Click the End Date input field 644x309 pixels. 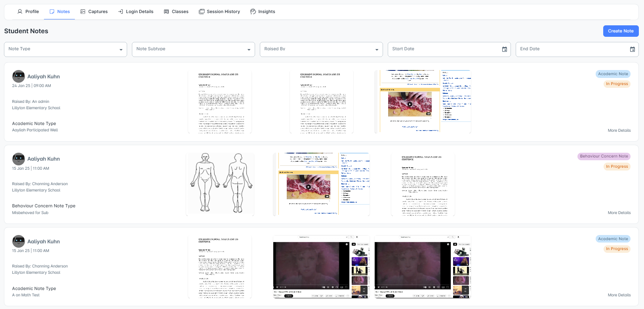point(577,49)
